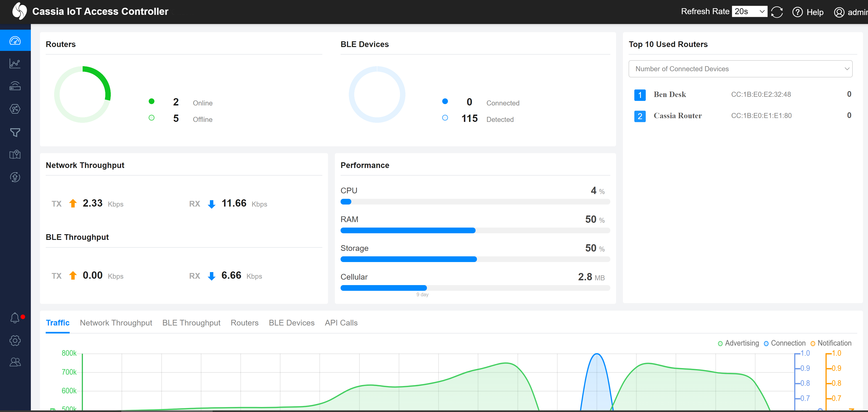Click the Cassia logo icon
Image resolution: width=868 pixels, height=412 pixels.
tap(19, 11)
